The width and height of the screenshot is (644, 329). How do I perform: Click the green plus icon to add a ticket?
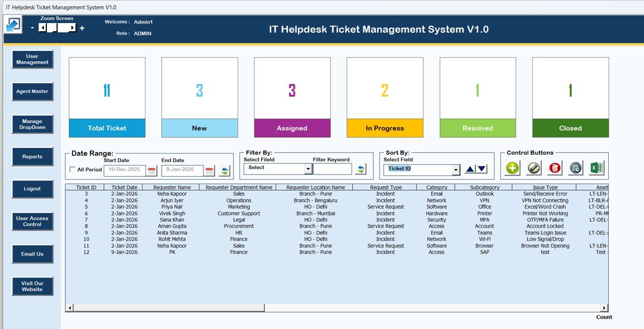[x=512, y=168]
